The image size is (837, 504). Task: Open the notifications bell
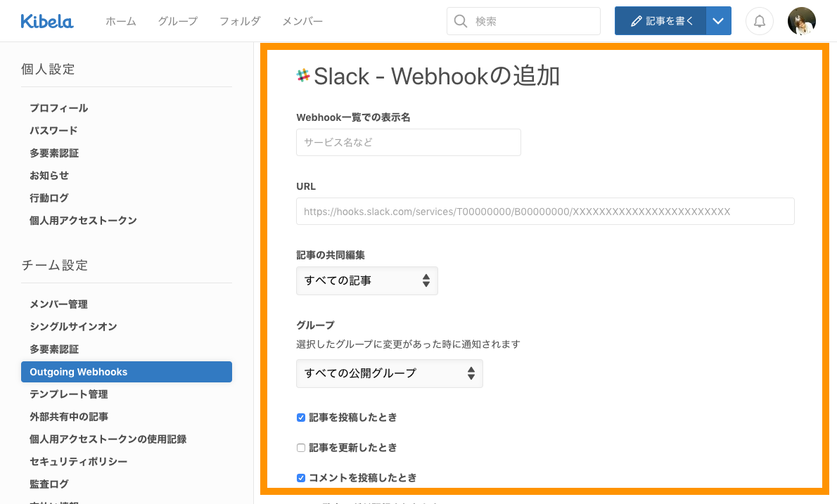point(760,21)
